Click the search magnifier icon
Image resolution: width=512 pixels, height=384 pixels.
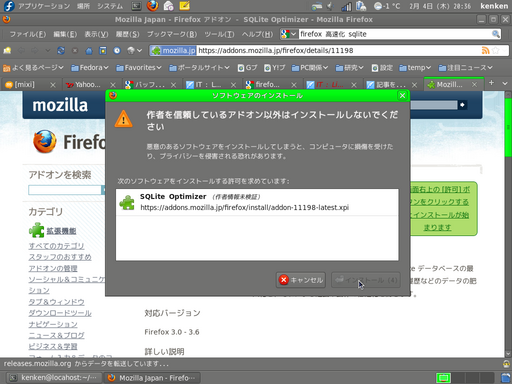(x=496, y=34)
